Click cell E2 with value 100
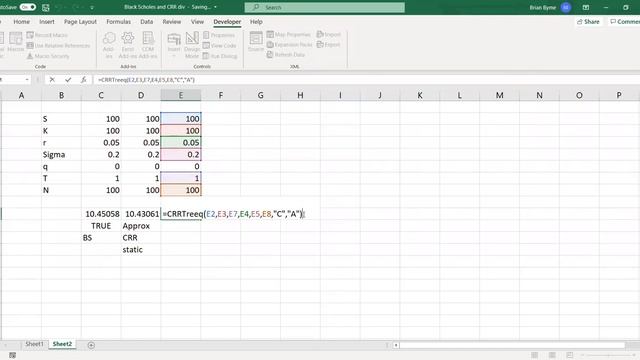The height and width of the screenshot is (360, 640). tap(181, 119)
